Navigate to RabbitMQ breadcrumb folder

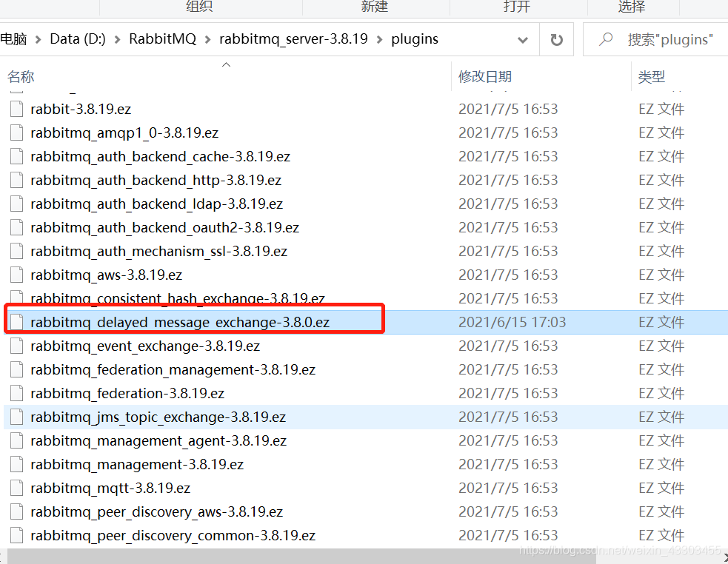click(x=162, y=39)
